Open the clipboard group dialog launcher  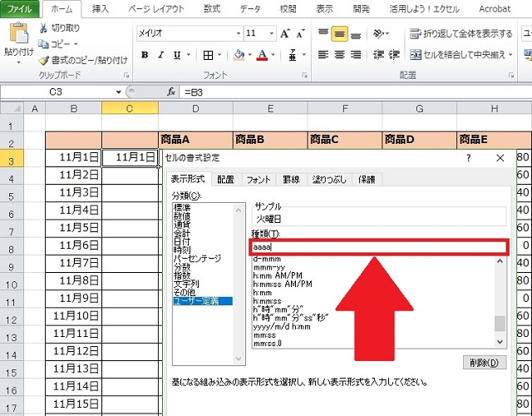pos(126,76)
